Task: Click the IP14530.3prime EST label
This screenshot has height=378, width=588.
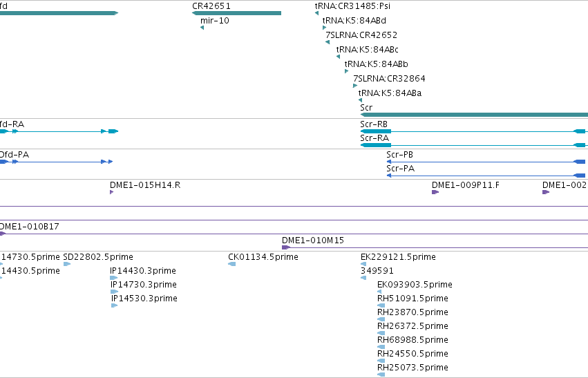Action: (144, 299)
